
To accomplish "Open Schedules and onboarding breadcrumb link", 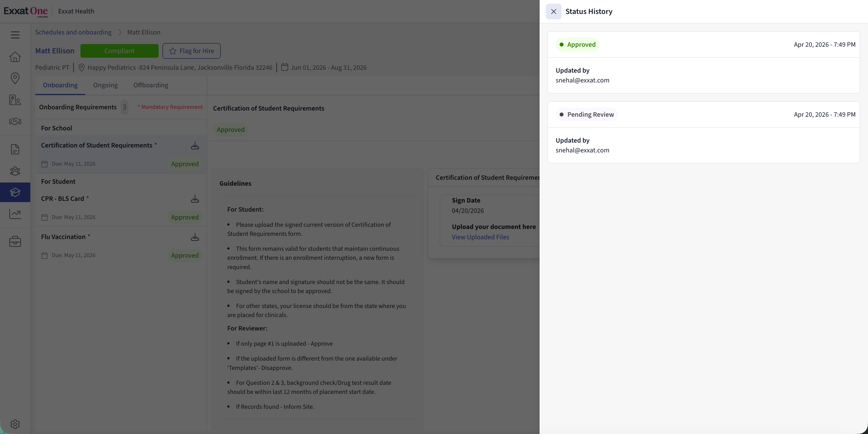I will coord(74,32).
